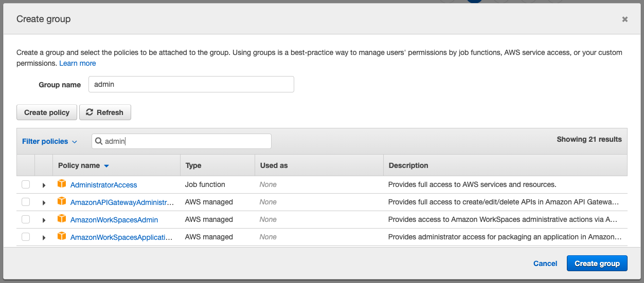Check the AmazonWorkSpacesAdmin policy box
The width and height of the screenshot is (644, 283).
26,219
